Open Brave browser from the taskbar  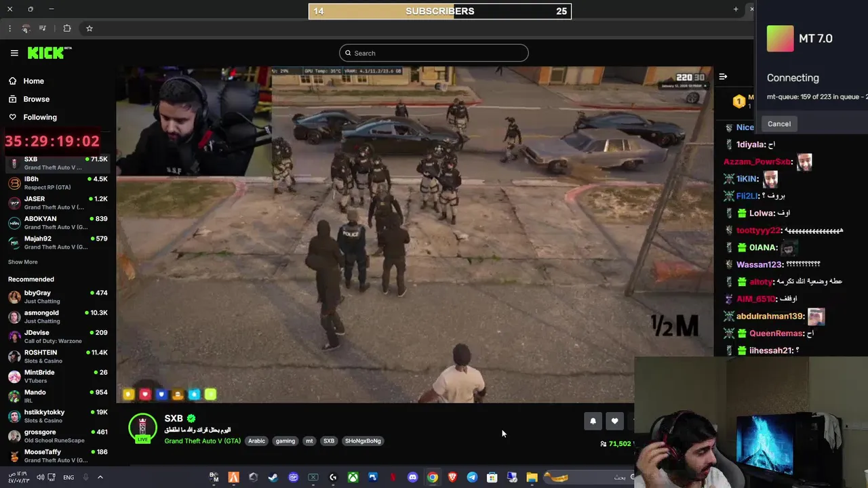click(452, 477)
